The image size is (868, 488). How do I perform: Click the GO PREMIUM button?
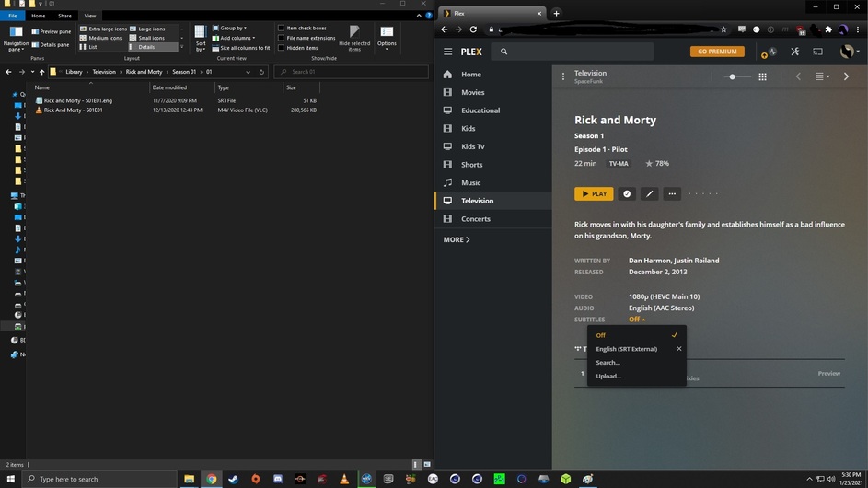(717, 52)
